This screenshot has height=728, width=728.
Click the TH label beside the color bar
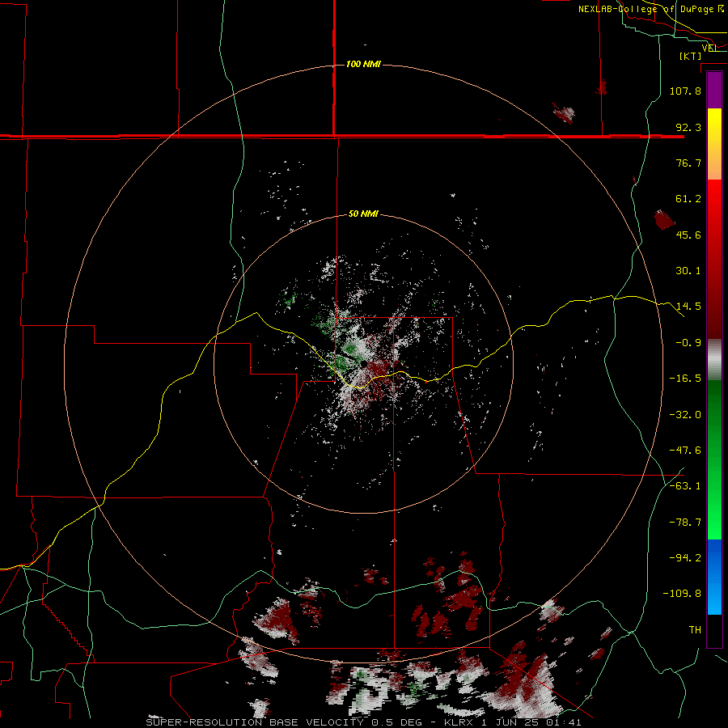(x=695, y=630)
